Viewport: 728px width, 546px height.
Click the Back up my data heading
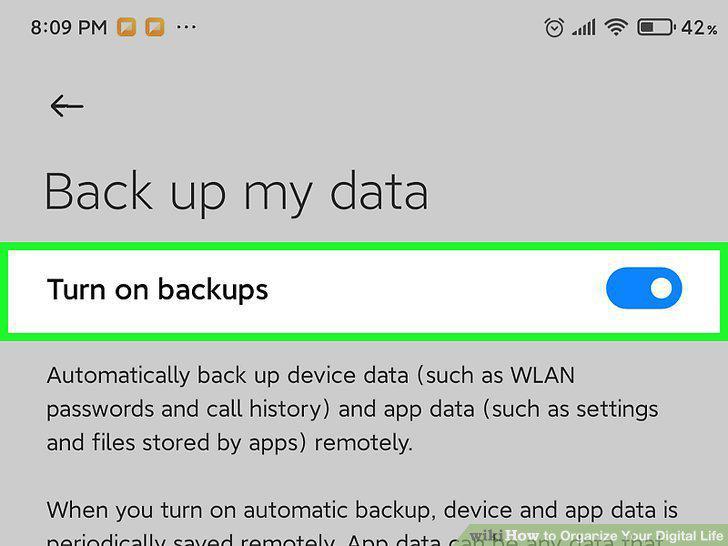point(236,192)
